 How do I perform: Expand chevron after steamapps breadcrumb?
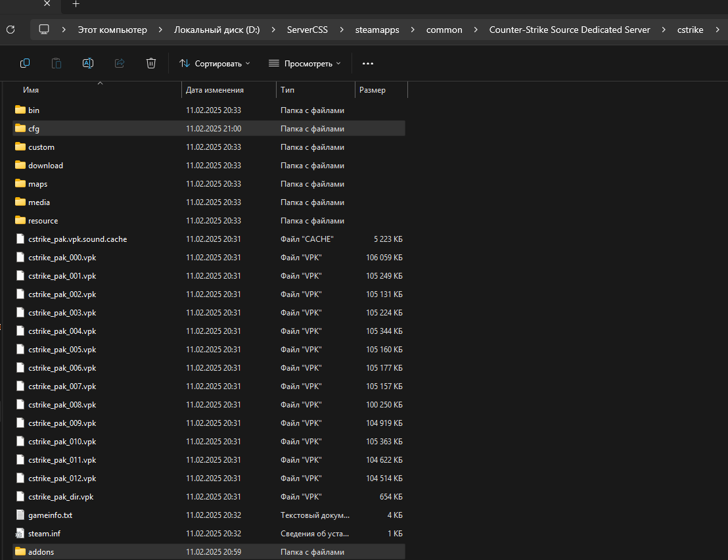(412, 30)
